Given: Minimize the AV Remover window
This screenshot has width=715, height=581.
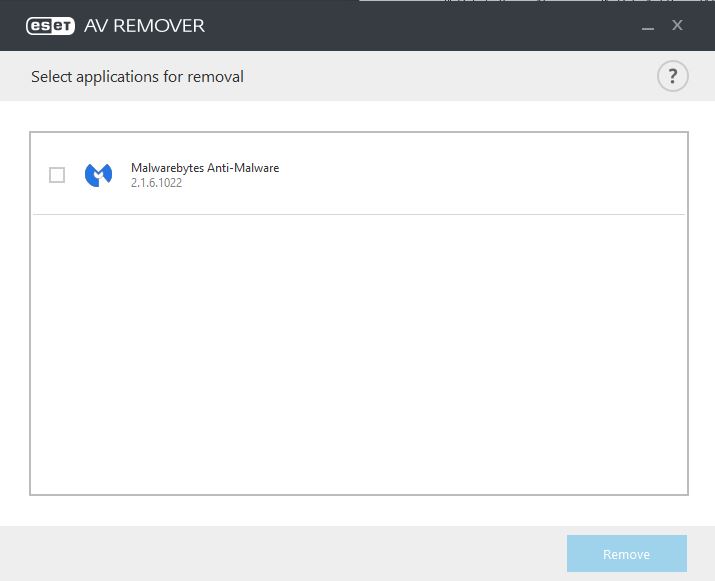Looking at the screenshot, I should point(648,28).
